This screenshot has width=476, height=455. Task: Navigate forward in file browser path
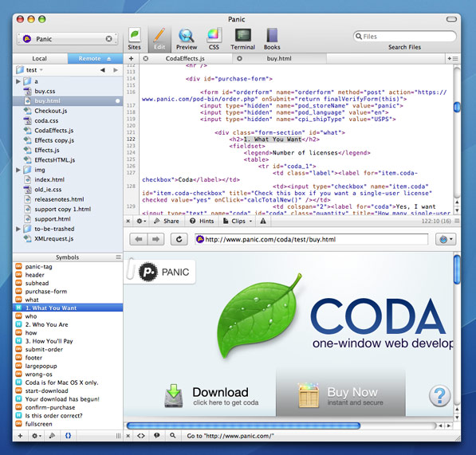point(116,70)
